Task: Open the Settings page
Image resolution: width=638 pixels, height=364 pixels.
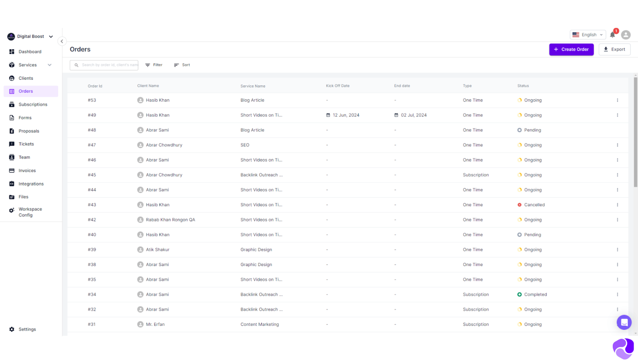Action: tap(27, 329)
